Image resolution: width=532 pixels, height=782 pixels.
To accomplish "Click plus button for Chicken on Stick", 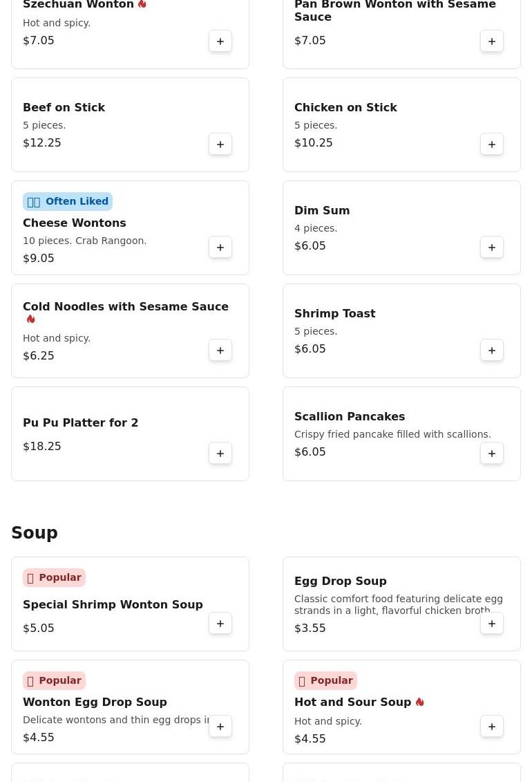I will [492, 145].
